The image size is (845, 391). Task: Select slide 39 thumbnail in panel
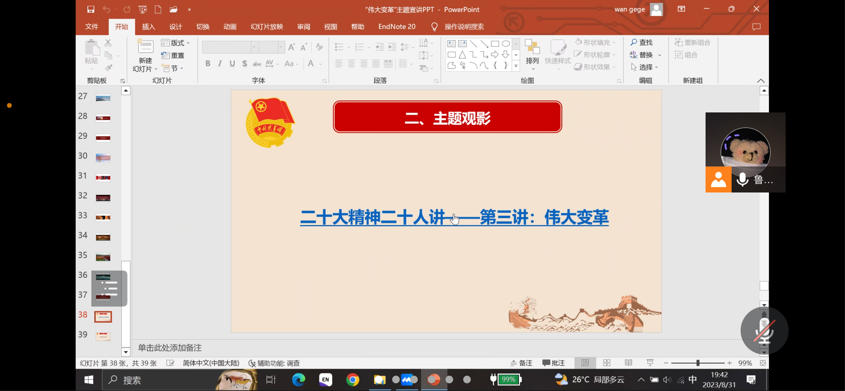102,336
